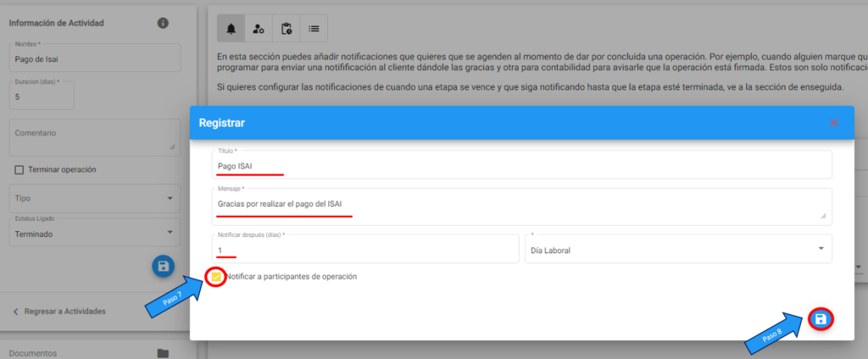The image size is (868, 359).
Task: Open the clipboard clock tab icon
Action: (x=287, y=29)
